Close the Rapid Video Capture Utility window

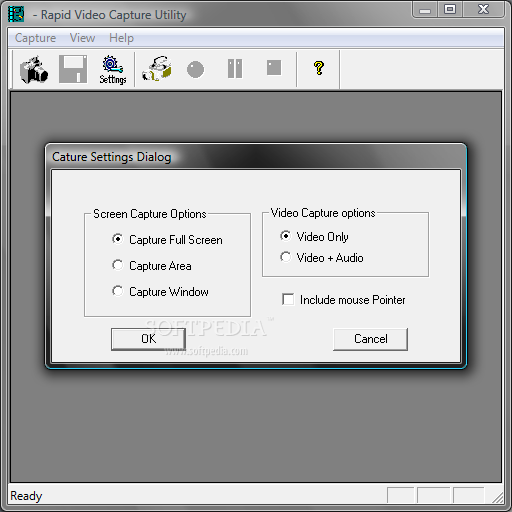point(483,9)
